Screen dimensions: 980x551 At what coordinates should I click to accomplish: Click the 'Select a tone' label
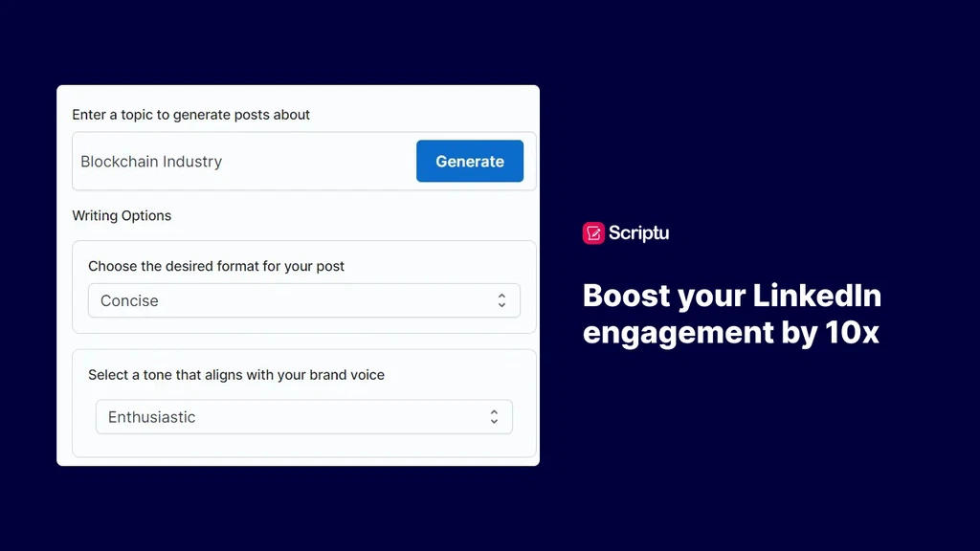(x=236, y=375)
